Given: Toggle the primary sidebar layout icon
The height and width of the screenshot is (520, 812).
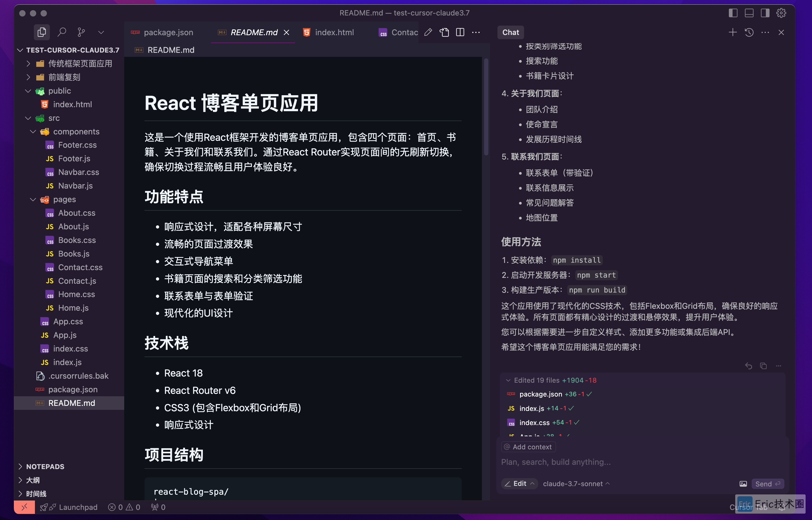Looking at the screenshot, I should (733, 13).
